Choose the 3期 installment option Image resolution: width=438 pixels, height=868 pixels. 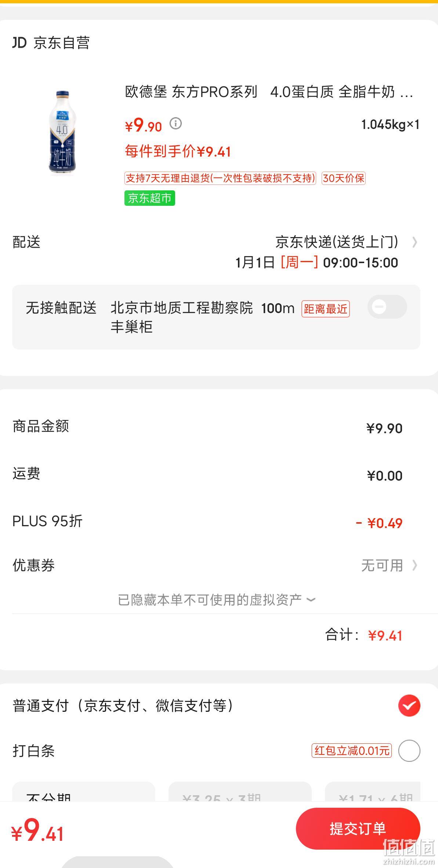coord(240,792)
